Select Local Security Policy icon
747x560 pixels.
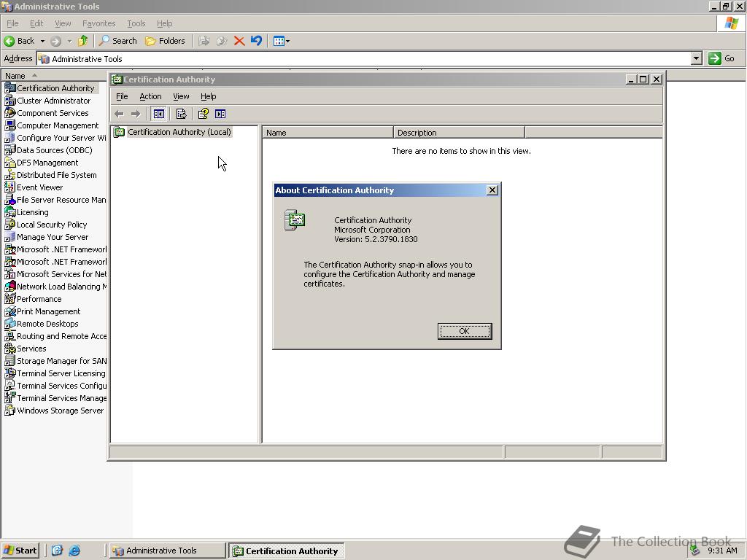tap(10, 225)
